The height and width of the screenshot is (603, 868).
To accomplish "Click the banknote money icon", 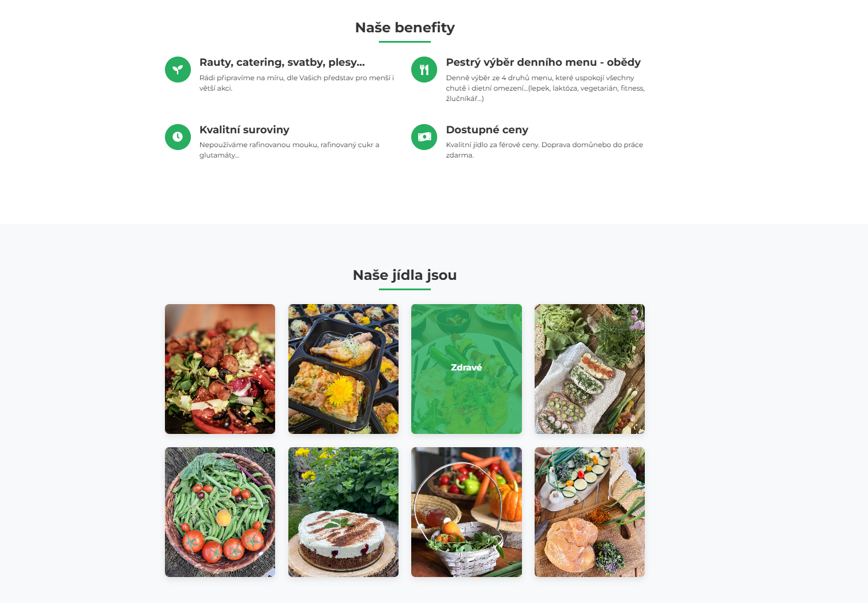I will point(424,137).
